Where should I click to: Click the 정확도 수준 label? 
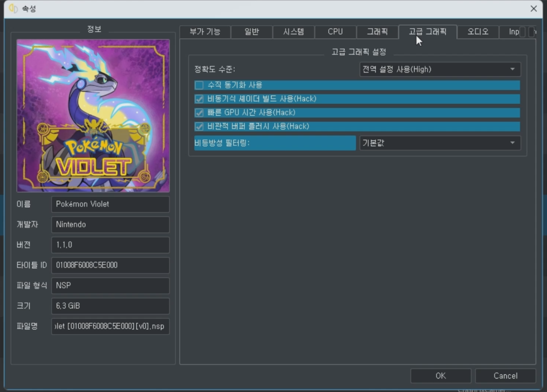click(x=215, y=69)
